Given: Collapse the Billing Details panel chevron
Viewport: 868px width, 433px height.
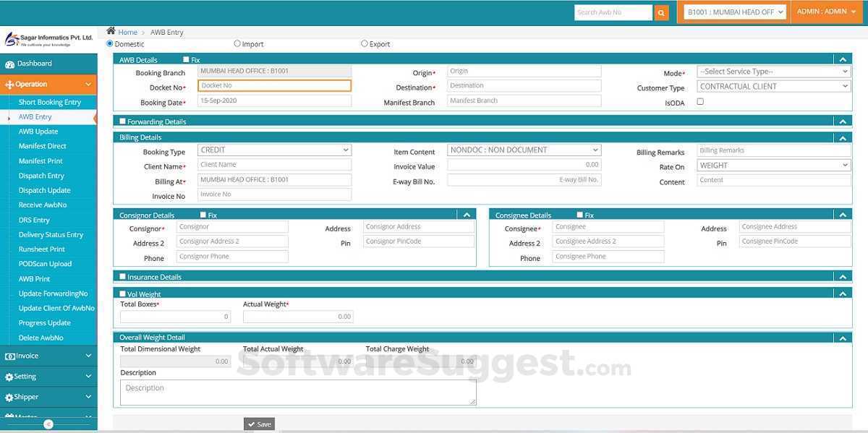Looking at the screenshot, I should coord(843,137).
